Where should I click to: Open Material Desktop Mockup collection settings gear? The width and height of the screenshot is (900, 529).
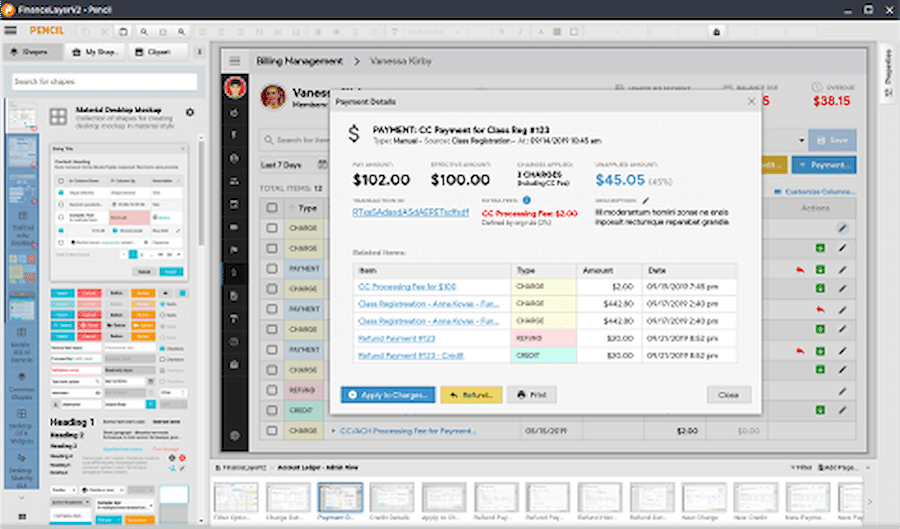(x=190, y=112)
